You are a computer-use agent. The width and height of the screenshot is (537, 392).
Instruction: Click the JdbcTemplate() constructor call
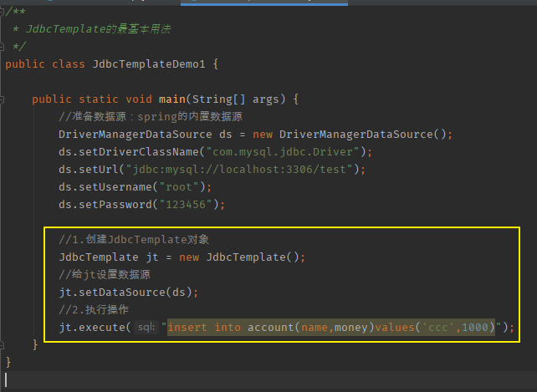point(253,257)
